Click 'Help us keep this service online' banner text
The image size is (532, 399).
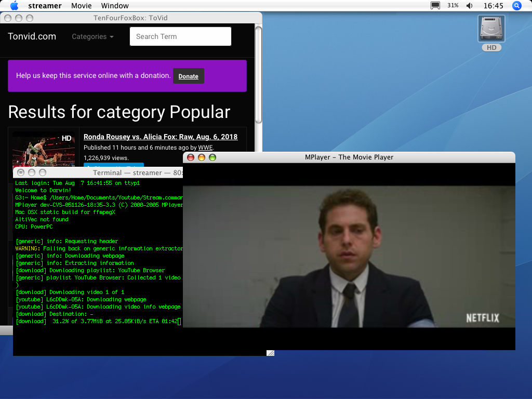(x=94, y=75)
